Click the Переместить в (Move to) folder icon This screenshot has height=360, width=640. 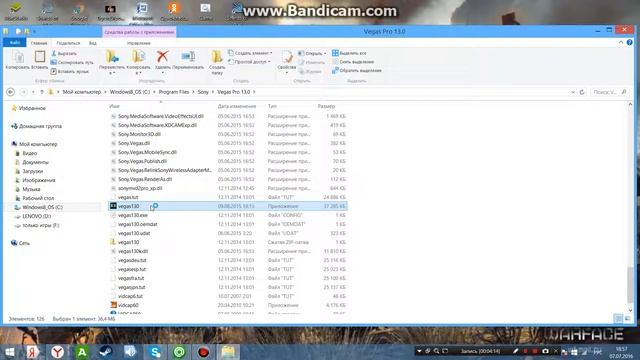tap(112, 57)
